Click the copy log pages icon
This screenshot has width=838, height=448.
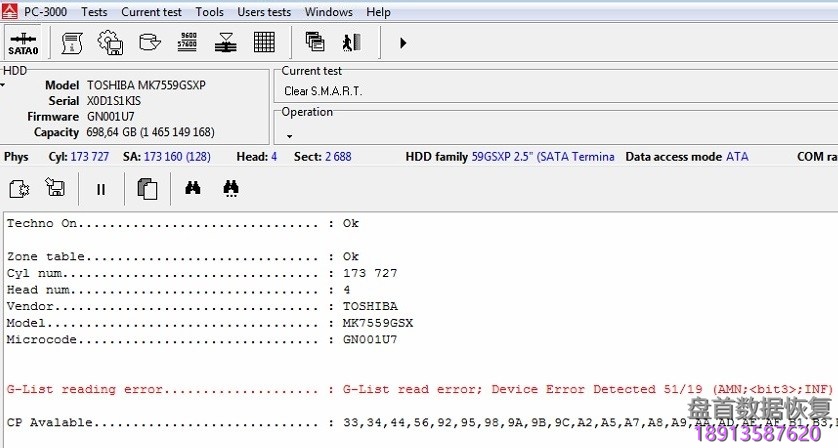(x=147, y=188)
